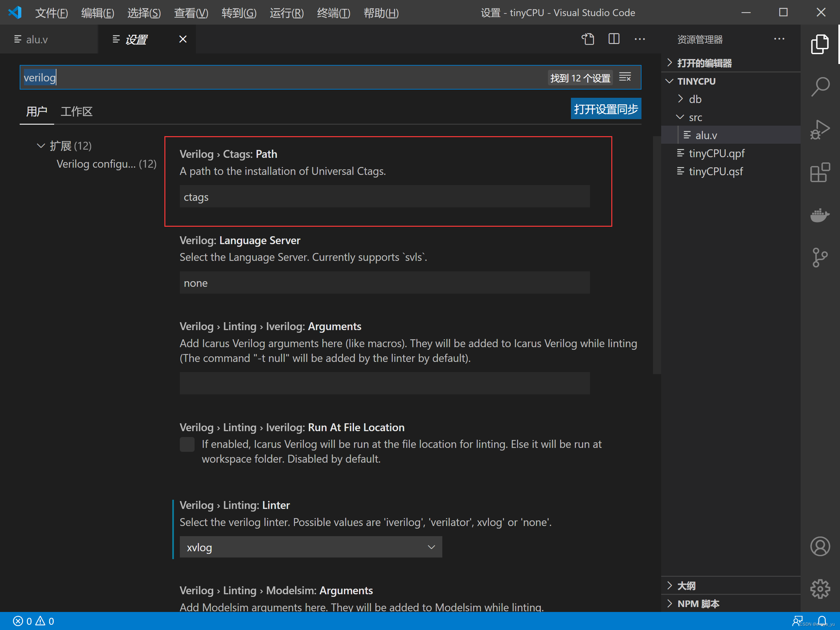Expand the db folder
The width and height of the screenshot is (840, 630).
680,99
